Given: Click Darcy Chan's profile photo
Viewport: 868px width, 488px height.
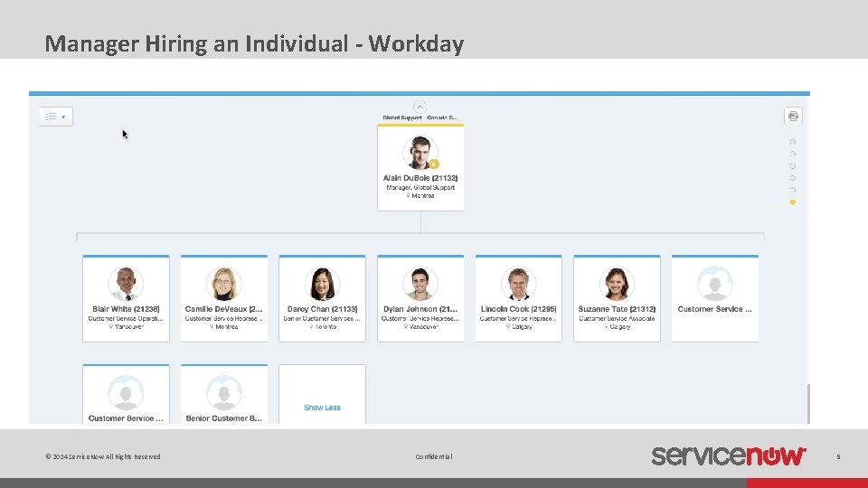Looking at the screenshot, I should tap(322, 283).
